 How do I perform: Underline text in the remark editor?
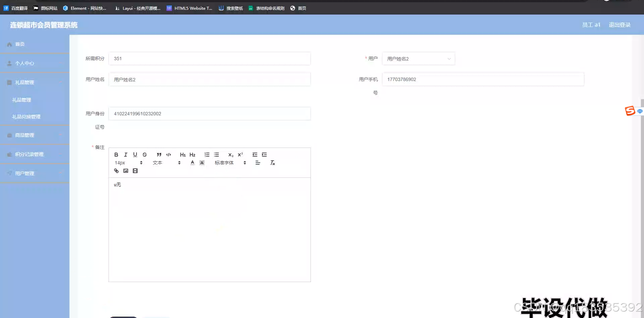click(x=135, y=155)
